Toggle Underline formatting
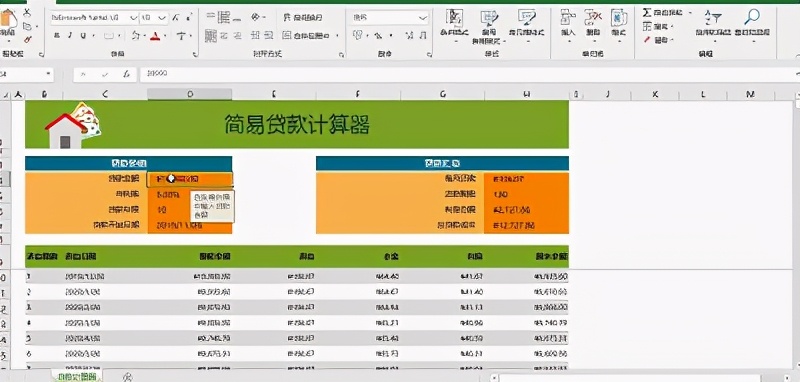The width and height of the screenshot is (800, 382). pos(83,36)
